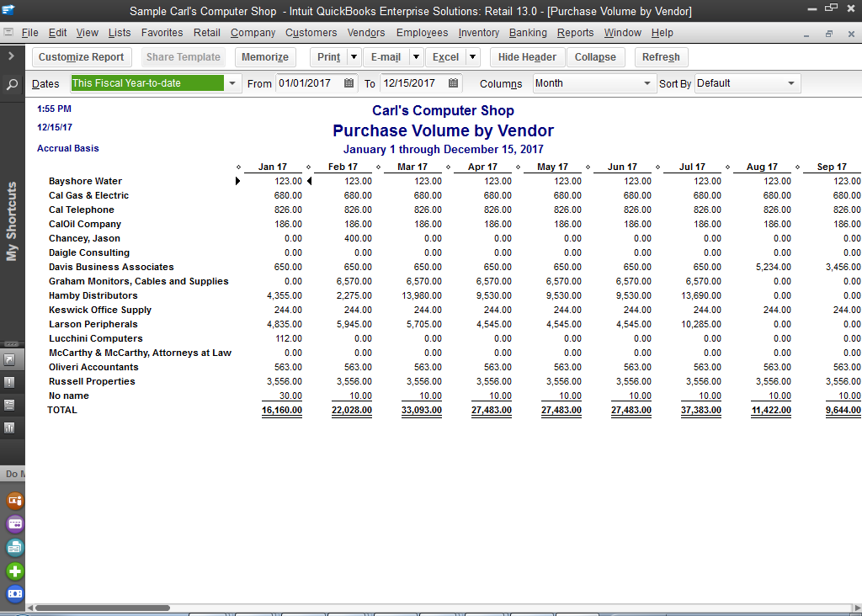Click the teal printer round icon

tap(15, 547)
